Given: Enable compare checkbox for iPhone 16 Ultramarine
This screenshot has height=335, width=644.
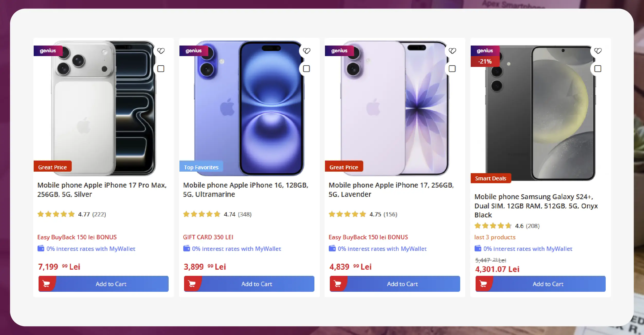Looking at the screenshot, I should (306, 69).
